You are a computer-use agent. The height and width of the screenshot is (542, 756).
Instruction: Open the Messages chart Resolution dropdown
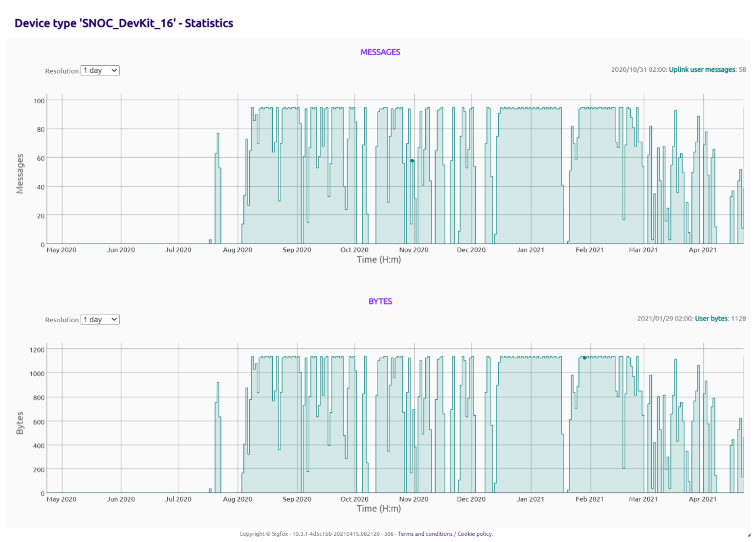click(x=100, y=70)
